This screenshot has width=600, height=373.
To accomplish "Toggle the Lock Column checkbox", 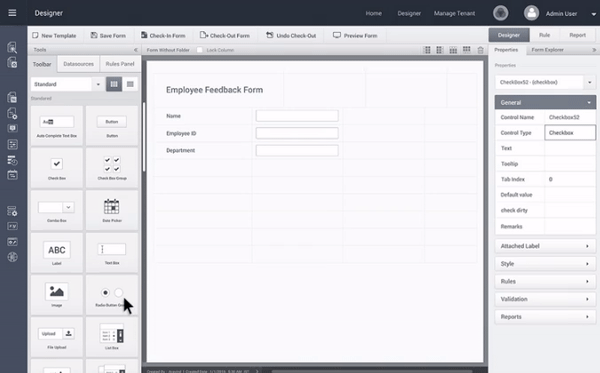I will coord(199,50).
